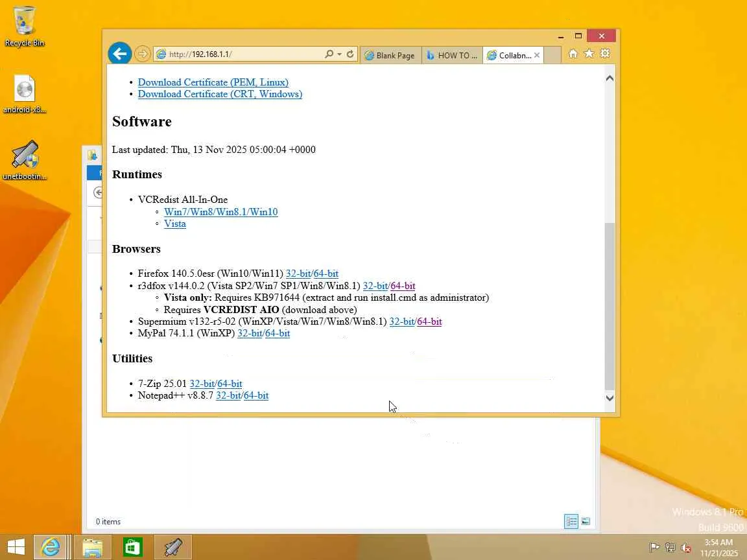
Task: Select the Recycle Bin desktop icon
Action: 24,27
